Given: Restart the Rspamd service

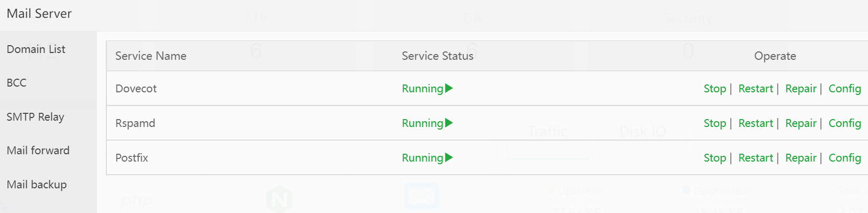Looking at the screenshot, I should (x=755, y=123).
